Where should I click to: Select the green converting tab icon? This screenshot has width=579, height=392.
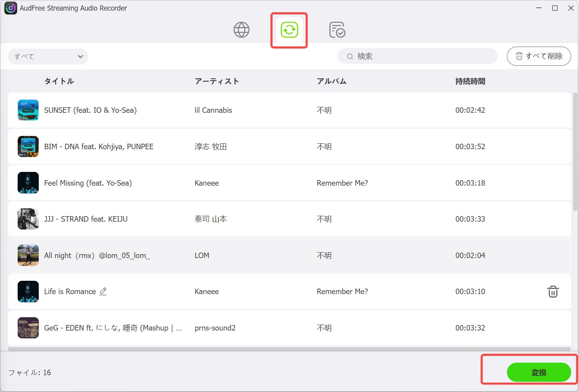pos(289,30)
